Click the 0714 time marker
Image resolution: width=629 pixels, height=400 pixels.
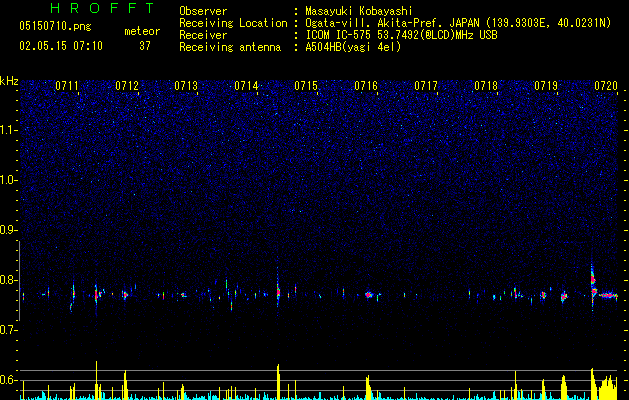pos(246,86)
